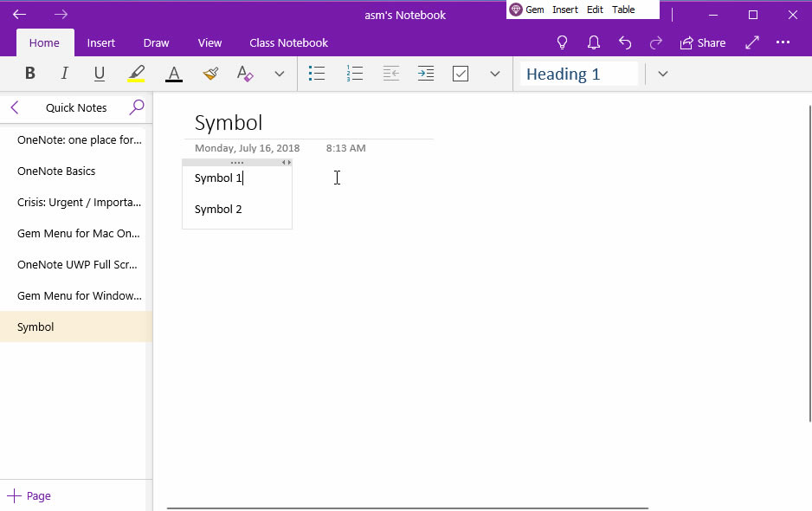Click the Undo arrow icon
Image resolution: width=812 pixels, height=511 pixels.
coord(625,42)
